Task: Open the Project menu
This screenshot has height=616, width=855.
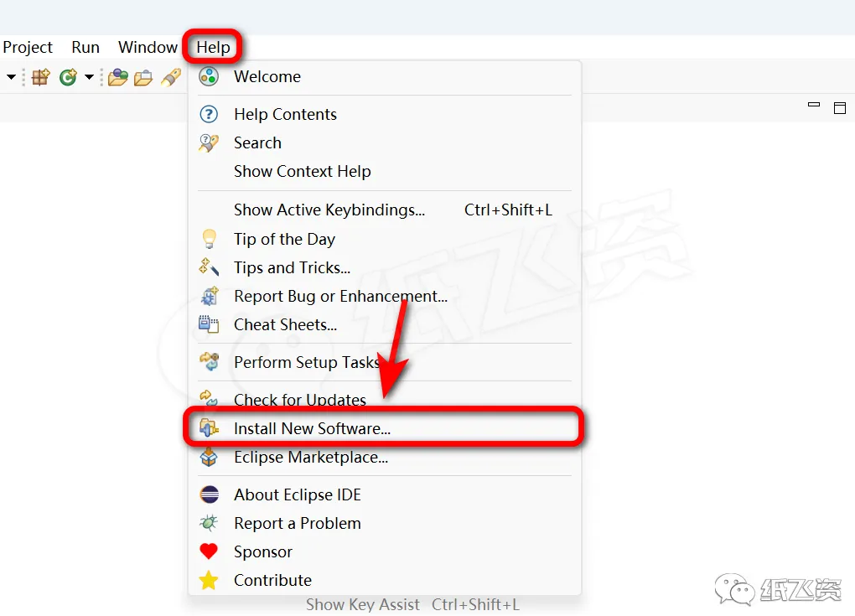Action: pos(28,48)
